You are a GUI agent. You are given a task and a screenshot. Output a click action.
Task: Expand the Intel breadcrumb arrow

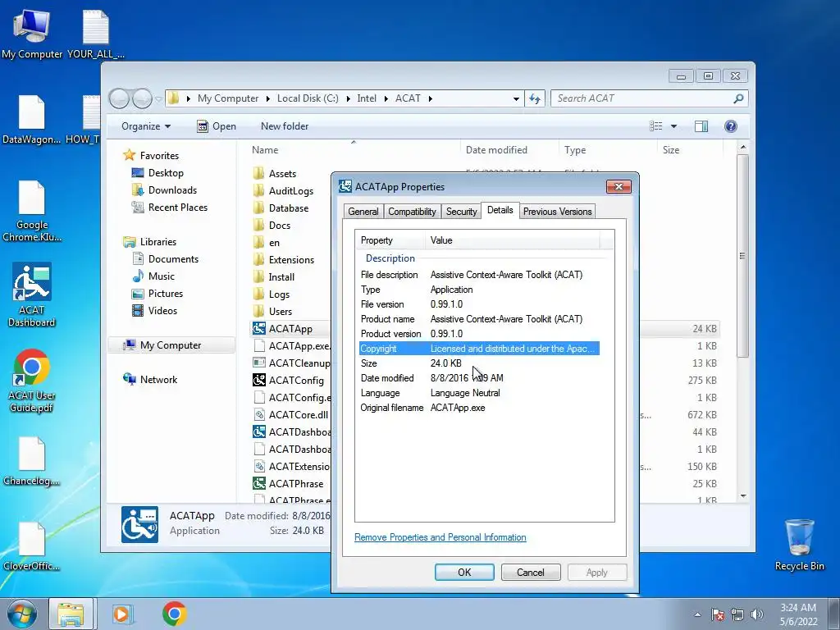[x=386, y=98]
